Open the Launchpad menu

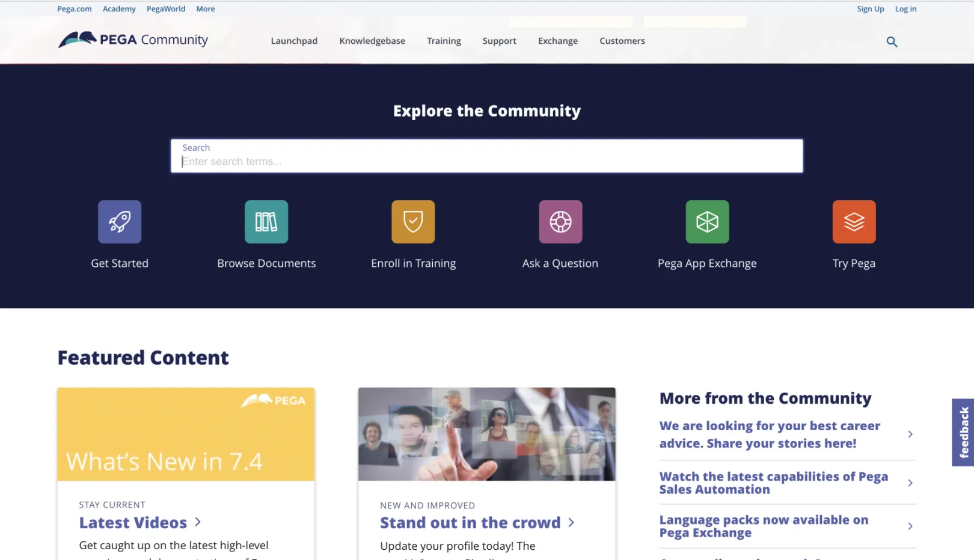294,41
